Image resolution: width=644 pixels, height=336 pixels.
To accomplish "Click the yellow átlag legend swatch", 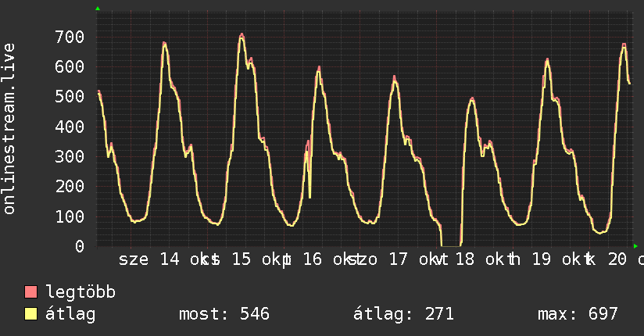I will click(x=30, y=314).
